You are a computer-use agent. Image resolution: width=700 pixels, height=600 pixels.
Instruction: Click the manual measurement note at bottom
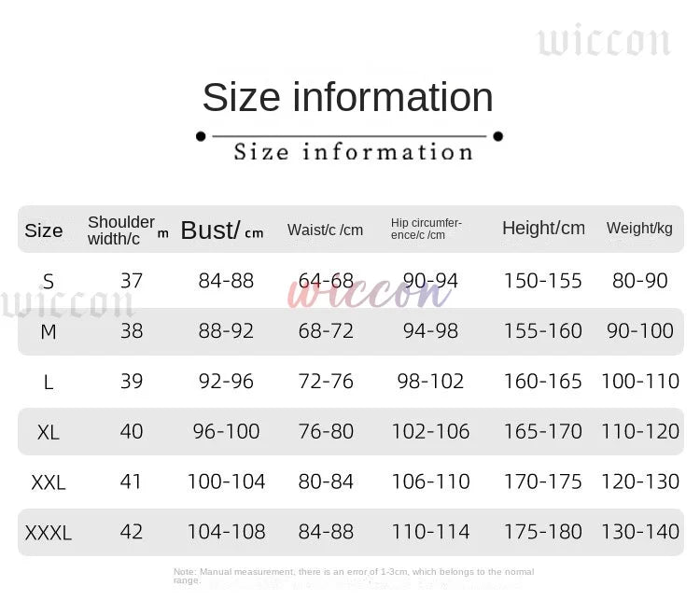(x=354, y=576)
